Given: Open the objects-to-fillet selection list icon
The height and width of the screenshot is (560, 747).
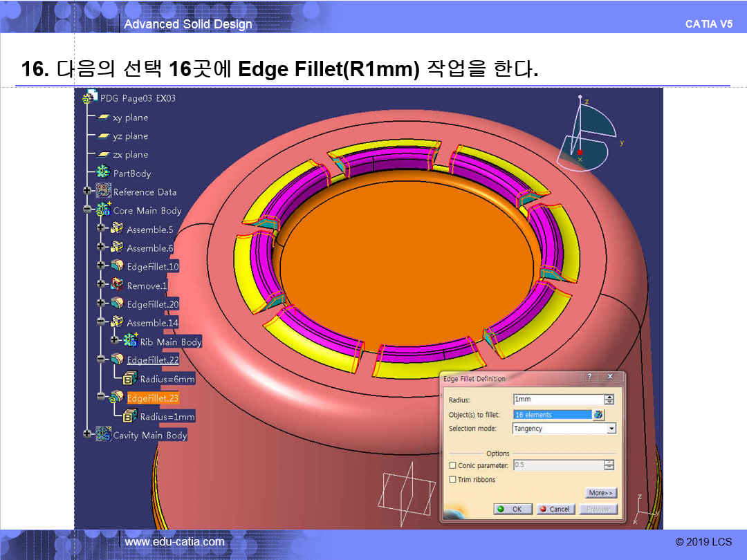Looking at the screenshot, I should coord(599,415).
